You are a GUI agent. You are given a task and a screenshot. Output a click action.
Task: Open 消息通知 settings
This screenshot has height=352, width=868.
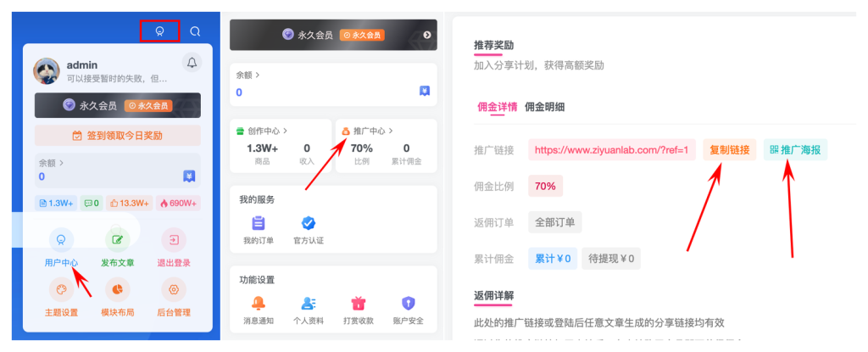259,310
